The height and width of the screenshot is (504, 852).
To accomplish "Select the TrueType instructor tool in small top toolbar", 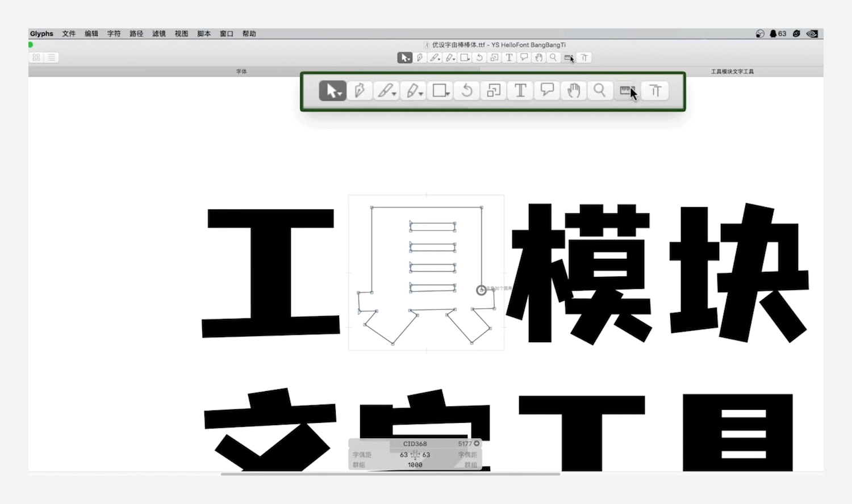I will click(584, 57).
